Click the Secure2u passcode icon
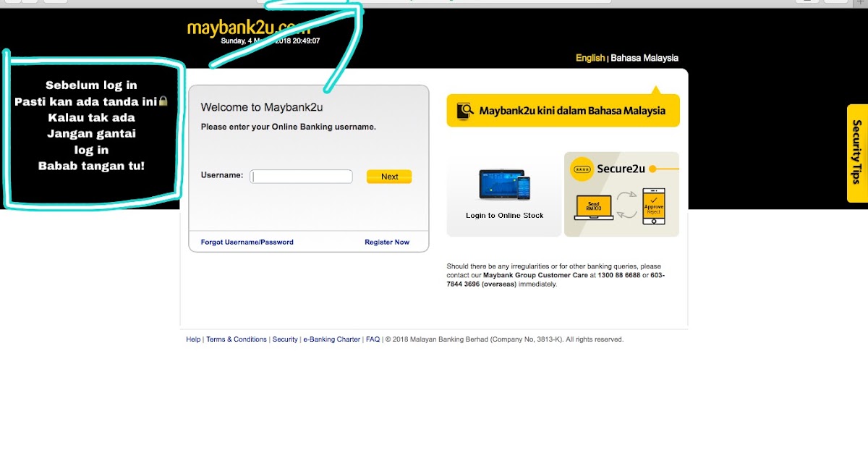The height and width of the screenshot is (456, 868). click(582, 169)
